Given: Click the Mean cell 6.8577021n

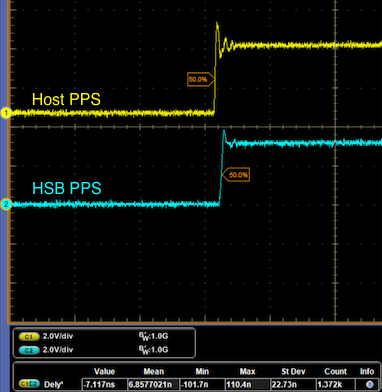Looking at the screenshot, I should 153,384.
